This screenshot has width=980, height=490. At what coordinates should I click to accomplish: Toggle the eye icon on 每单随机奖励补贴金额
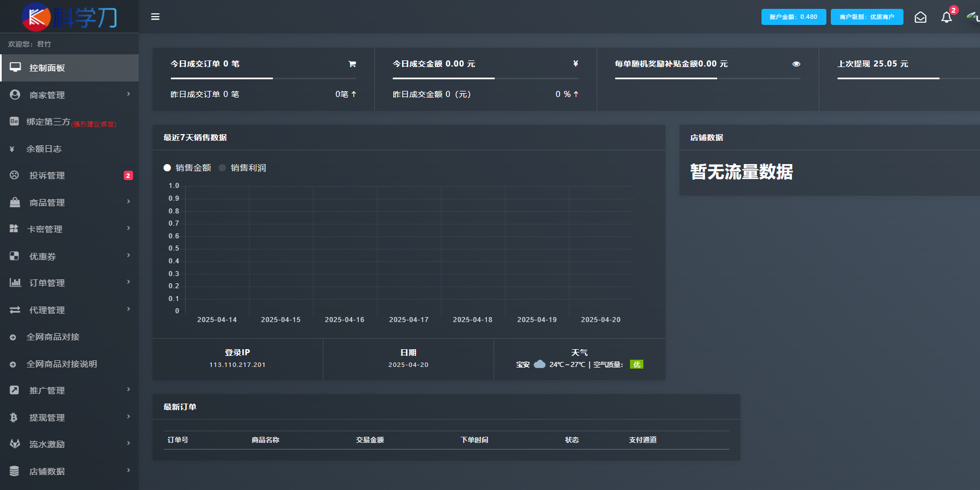pos(796,64)
